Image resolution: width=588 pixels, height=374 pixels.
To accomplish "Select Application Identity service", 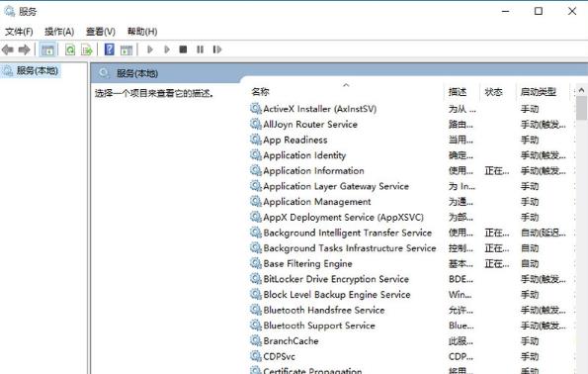I will (304, 155).
